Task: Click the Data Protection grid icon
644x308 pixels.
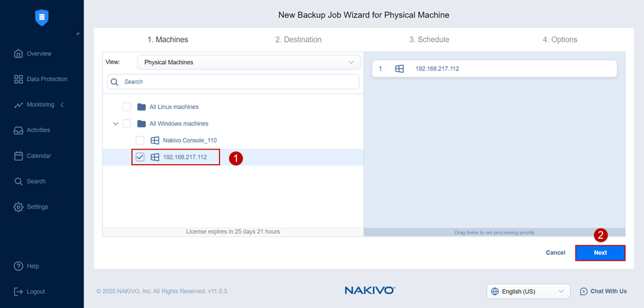Action: coord(18,79)
